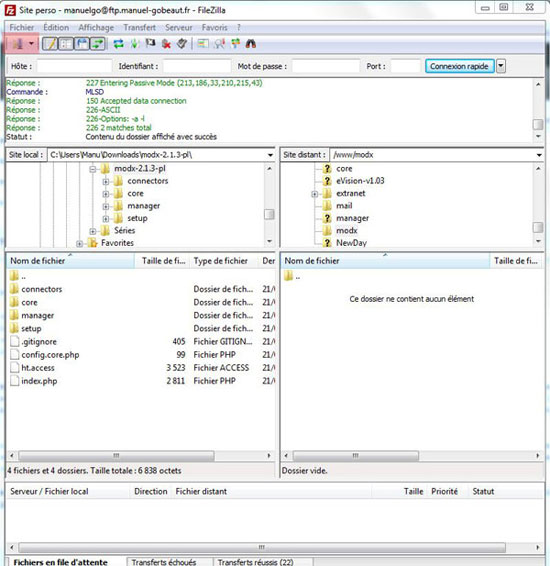Open remote file search binoculars icon
The height and width of the screenshot is (566, 550).
pyautogui.click(x=251, y=44)
